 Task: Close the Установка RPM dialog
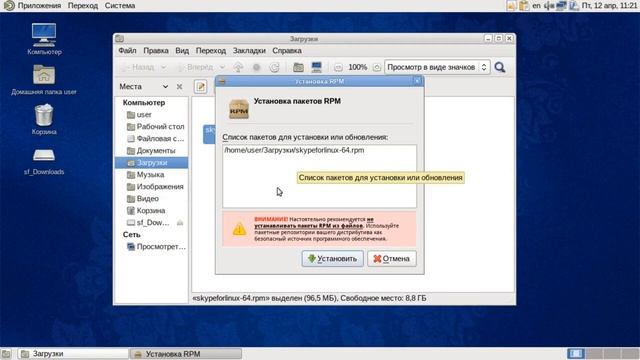pyautogui.click(x=417, y=81)
